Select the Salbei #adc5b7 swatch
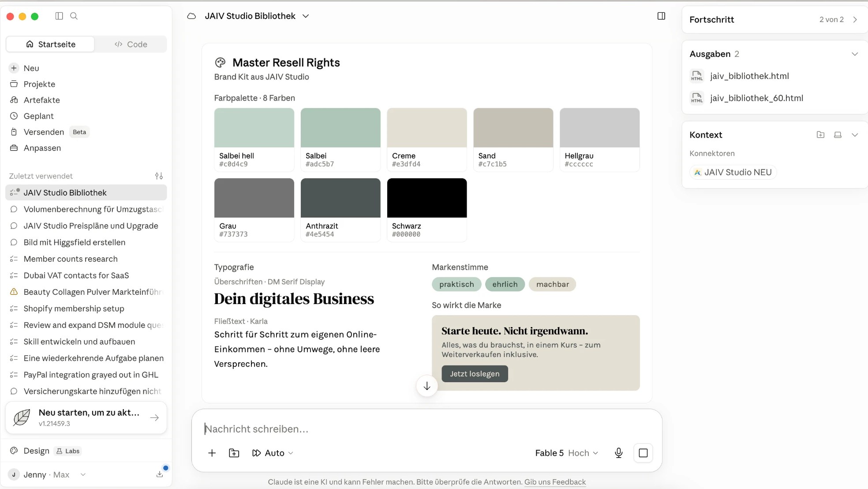Screen dimensions: 868x489 pos(340,139)
